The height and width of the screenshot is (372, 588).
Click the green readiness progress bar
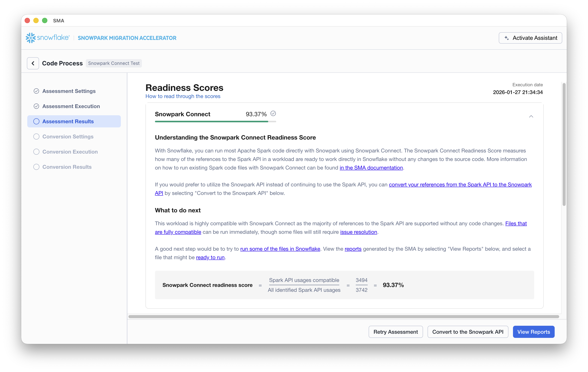click(211, 122)
